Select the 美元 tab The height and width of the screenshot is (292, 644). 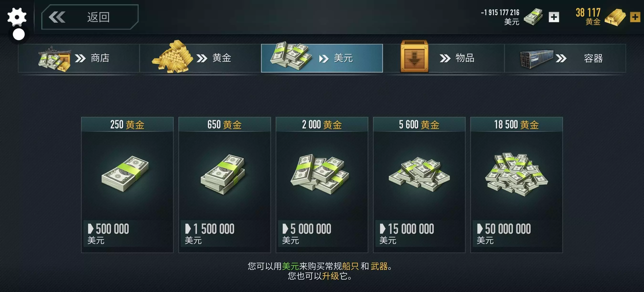coord(322,58)
